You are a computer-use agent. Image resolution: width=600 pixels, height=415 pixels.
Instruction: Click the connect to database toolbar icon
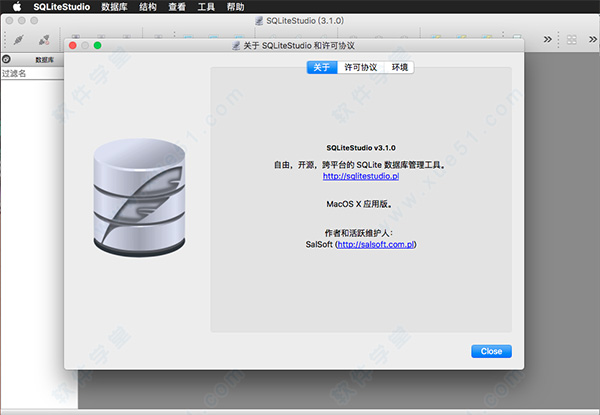[x=19, y=40]
